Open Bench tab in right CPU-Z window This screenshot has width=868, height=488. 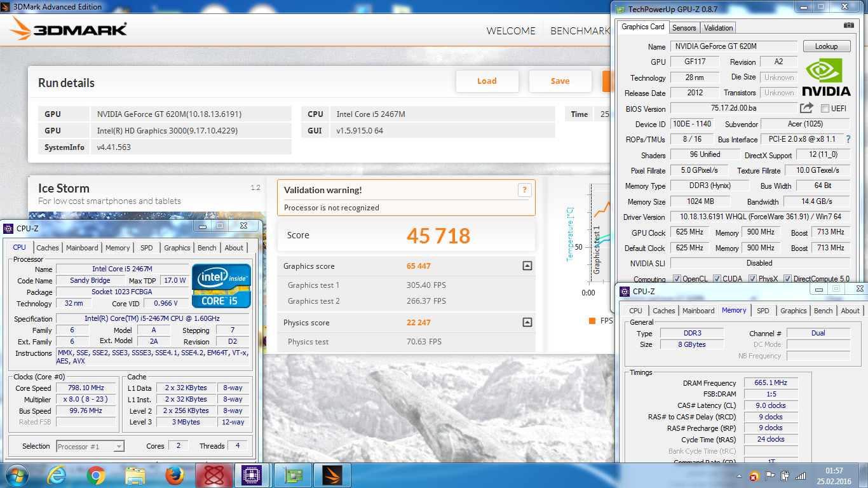(824, 311)
